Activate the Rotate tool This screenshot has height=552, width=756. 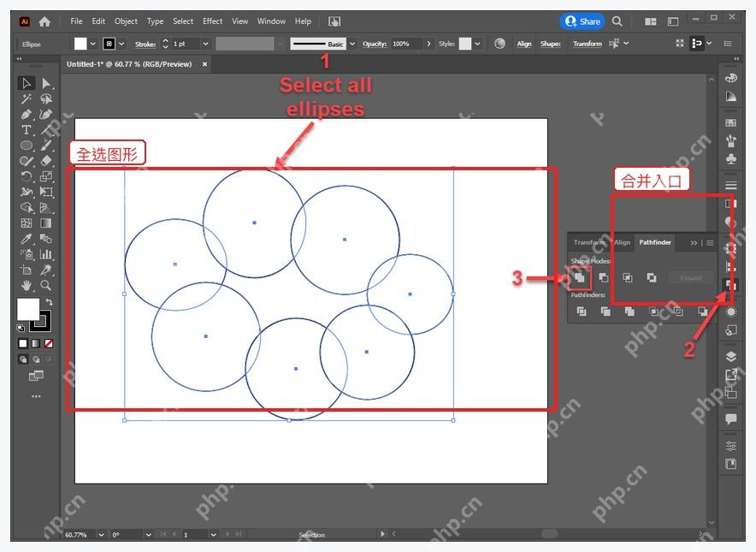coord(27,176)
